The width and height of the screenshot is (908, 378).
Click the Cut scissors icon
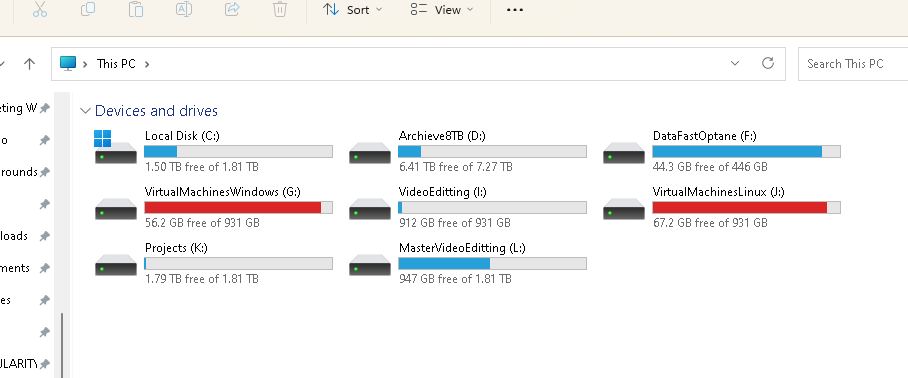[x=39, y=9]
